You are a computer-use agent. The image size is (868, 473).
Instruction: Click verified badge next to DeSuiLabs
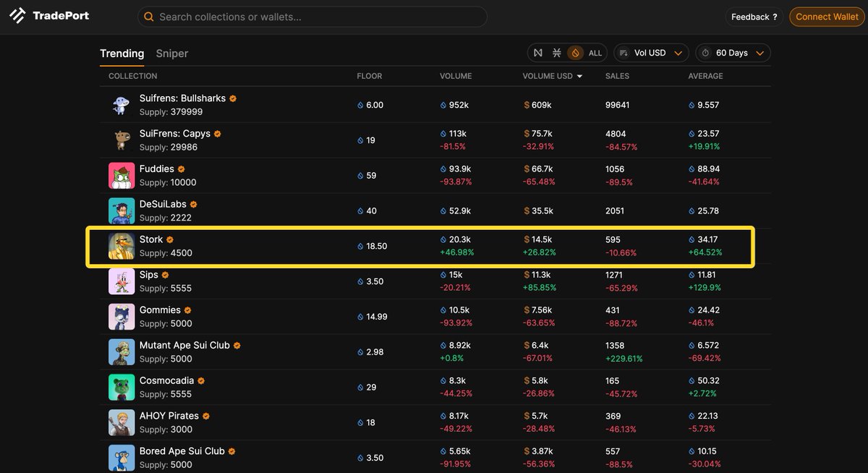coord(193,205)
